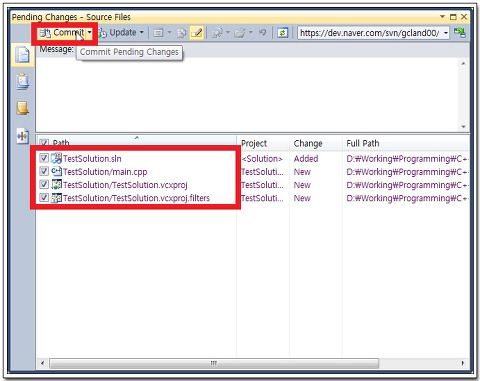This screenshot has height=381, width=480.
Task: Uncheck the TestSolution.vcxproj checkbox
Action: [44, 184]
